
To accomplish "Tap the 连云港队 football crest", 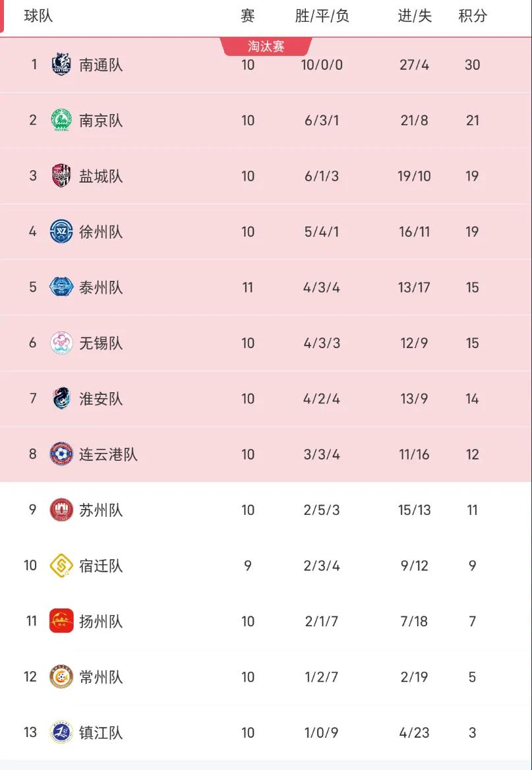I will coord(61,454).
